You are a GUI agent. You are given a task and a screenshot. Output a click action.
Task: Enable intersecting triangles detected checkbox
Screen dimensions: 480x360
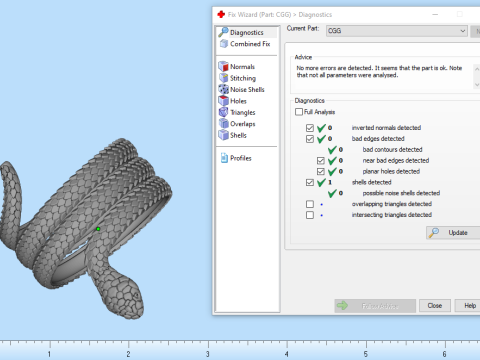pos(310,215)
